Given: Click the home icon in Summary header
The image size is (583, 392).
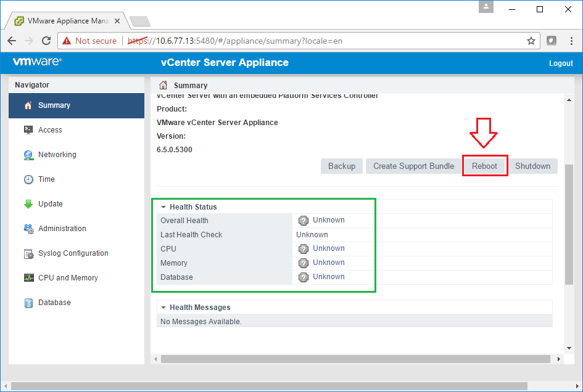Looking at the screenshot, I should click(163, 85).
